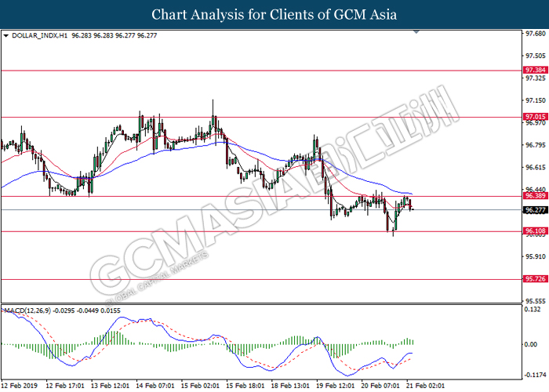Click the 15 Feb 02:01 time label
549x392 pixels.
(200, 386)
